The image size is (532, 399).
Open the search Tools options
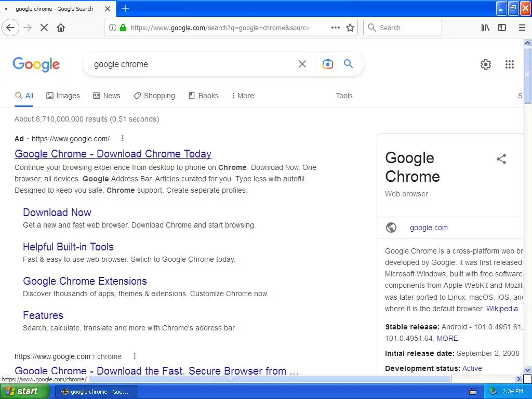[x=344, y=96]
